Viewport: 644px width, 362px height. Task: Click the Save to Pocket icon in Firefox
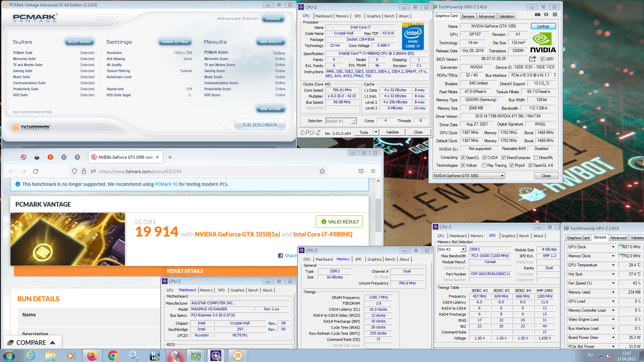point(361,171)
